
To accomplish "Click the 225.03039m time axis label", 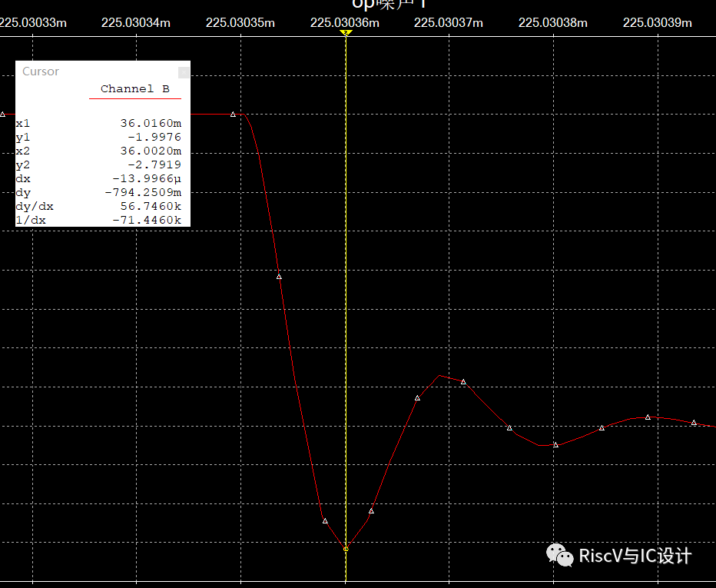I will 657,22.
